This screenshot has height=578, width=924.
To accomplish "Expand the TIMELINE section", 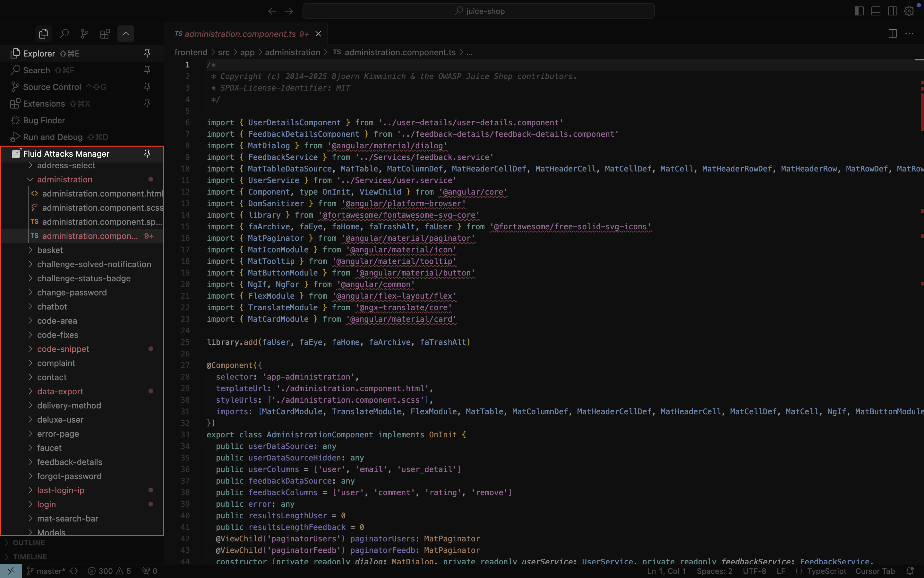I will pyautogui.click(x=82, y=557).
